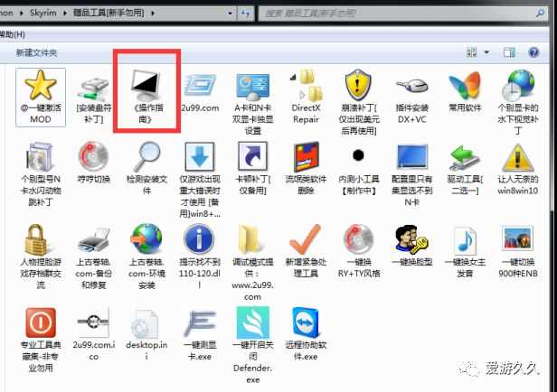Screen dimensions: 557x392
Task: Open the 帮助(H) menu
Action: click(x=12, y=34)
